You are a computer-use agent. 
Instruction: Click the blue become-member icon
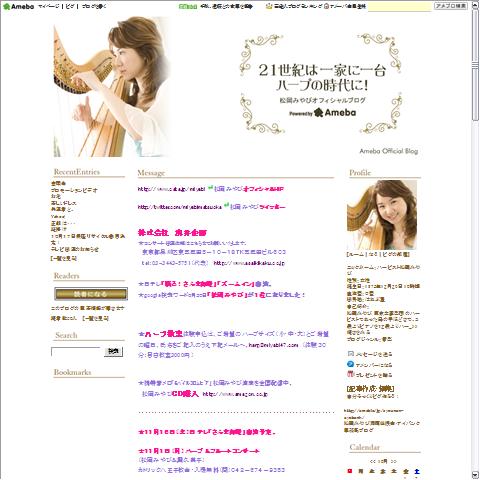[350, 364]
